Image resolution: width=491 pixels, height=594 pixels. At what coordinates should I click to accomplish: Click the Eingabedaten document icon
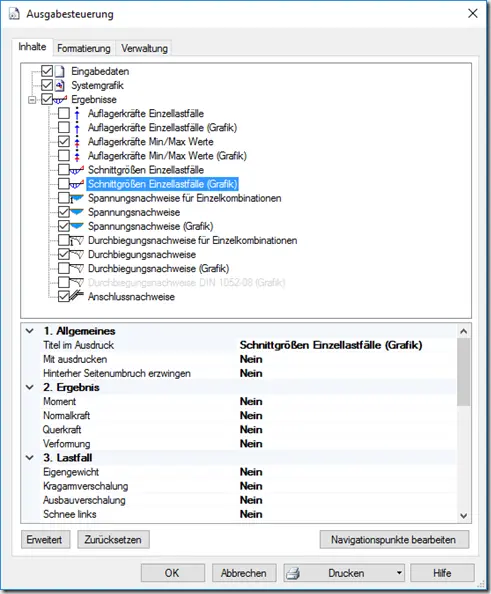click(x=60, y=71)
